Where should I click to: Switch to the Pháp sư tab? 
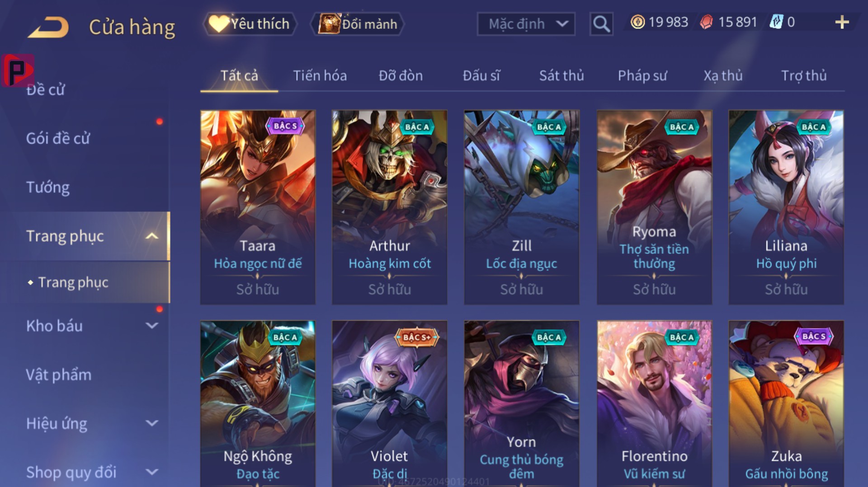pyautogui.click(x=642, y=75)
